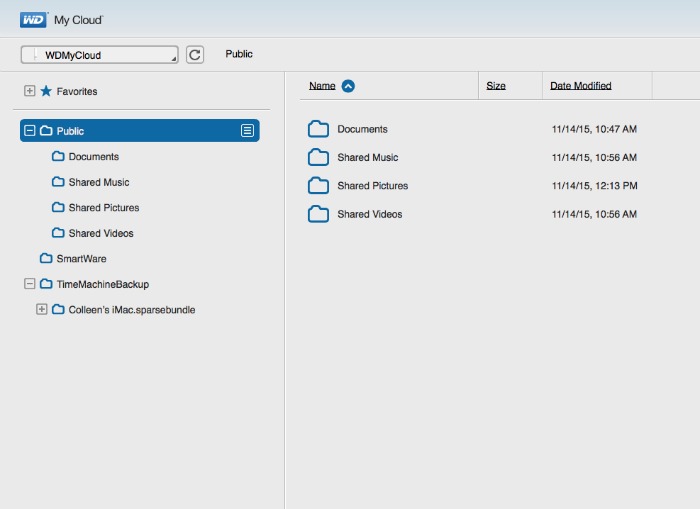Click Colleen's iMac.sparsebundle folder icon
Image resolution: width=700 pixels, height=509 pixels.
pos(58,309)
